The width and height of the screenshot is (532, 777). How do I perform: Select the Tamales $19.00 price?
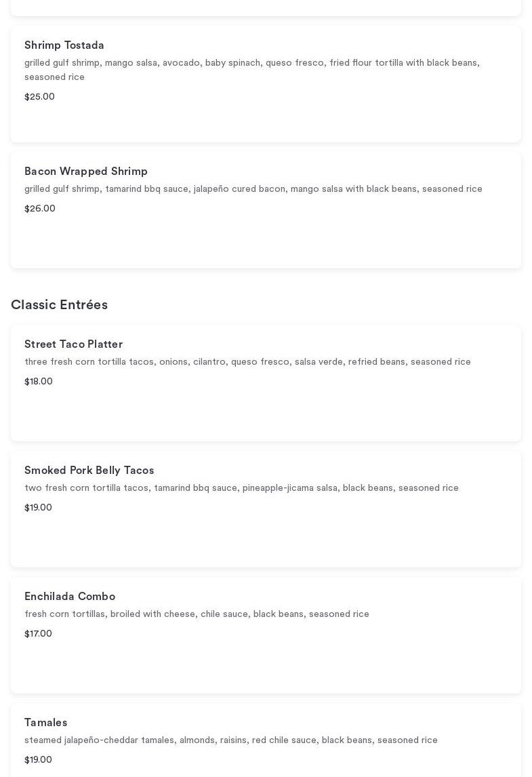(x=38, y=760)
